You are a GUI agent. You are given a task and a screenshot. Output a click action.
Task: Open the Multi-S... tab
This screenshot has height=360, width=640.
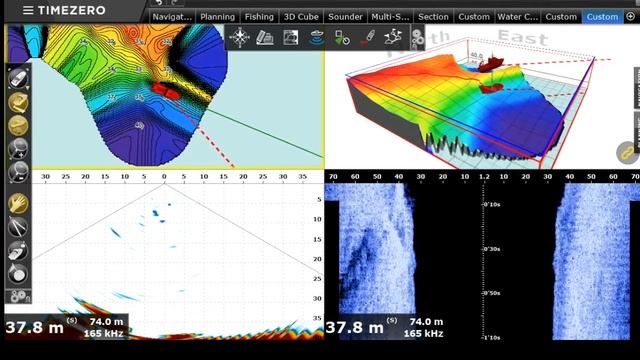390,17
